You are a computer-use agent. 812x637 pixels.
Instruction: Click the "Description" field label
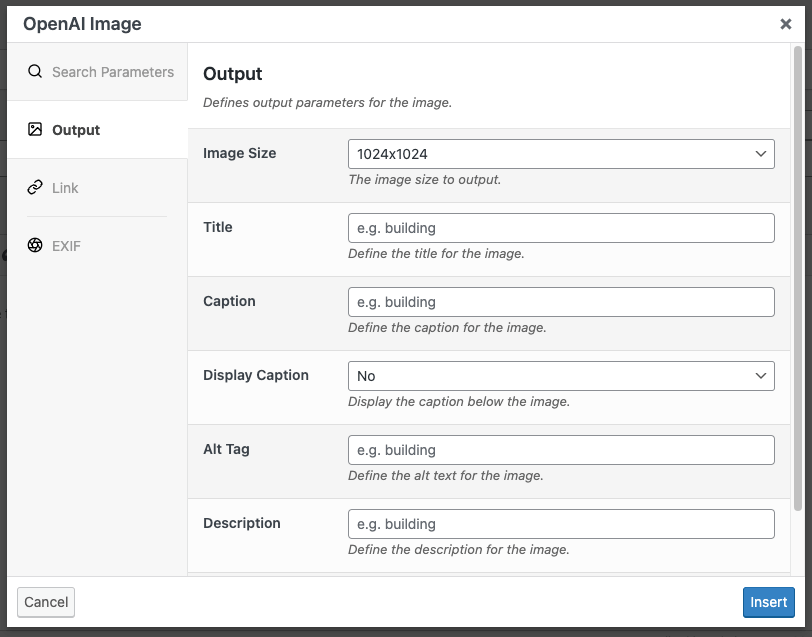[242, 523]
